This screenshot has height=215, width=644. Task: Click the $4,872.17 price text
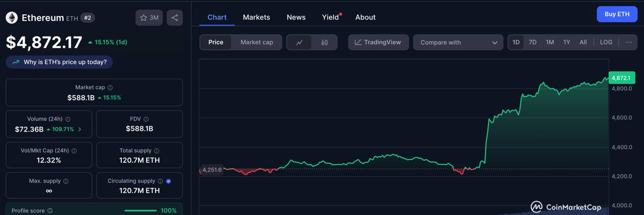click(x=44, y=42)
